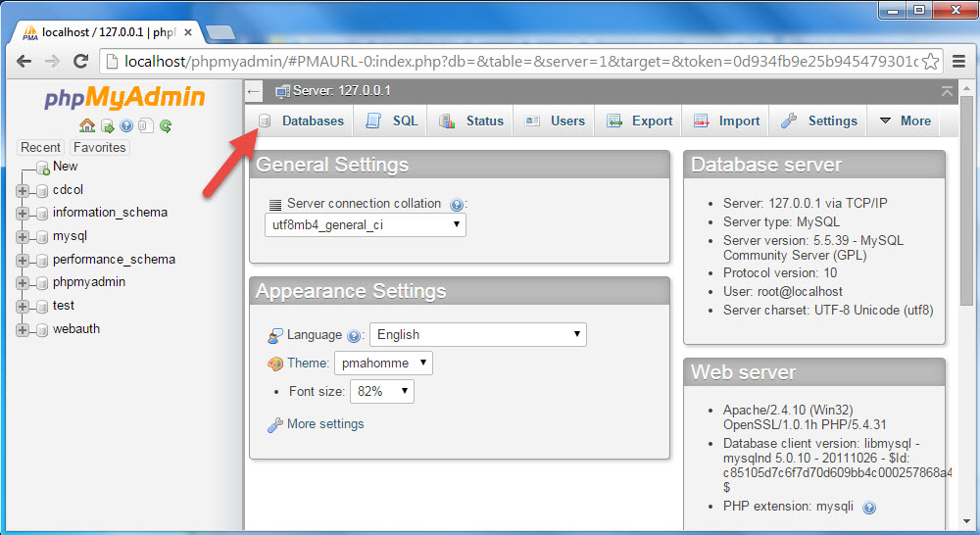Screen dimensions: 980x535
Task: Switch to the Databases tab
Action: [302, 121]
